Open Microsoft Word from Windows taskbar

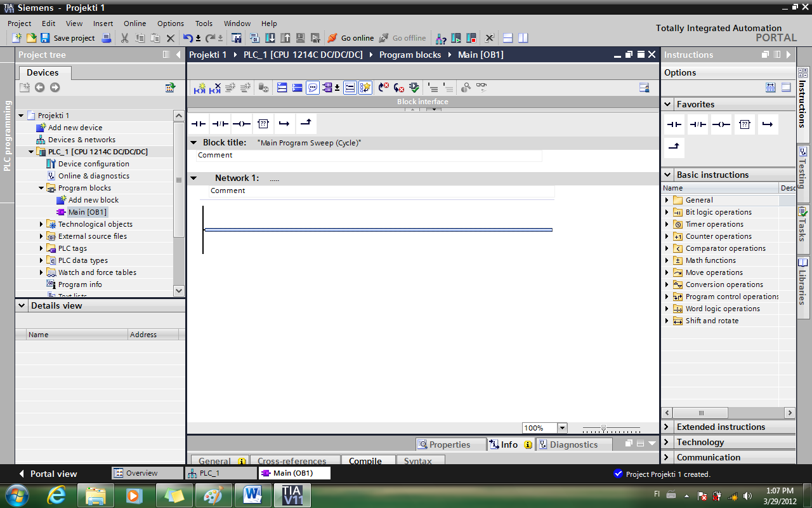(x=252, y=495)
